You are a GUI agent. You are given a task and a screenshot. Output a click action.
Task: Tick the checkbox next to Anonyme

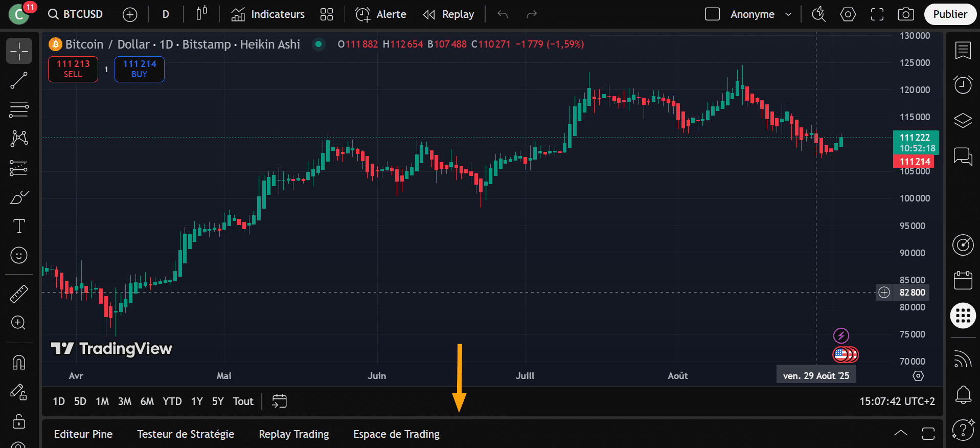click(712, 14)
